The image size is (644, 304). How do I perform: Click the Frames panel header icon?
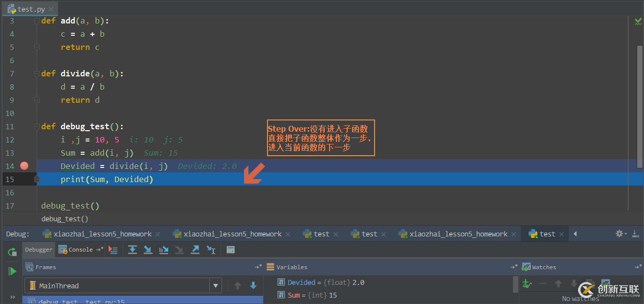click(x=29, y=267)
